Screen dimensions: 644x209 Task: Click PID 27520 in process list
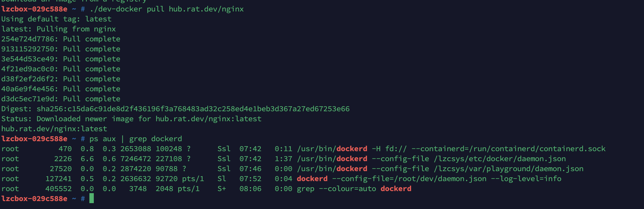[x=61, y=169]
